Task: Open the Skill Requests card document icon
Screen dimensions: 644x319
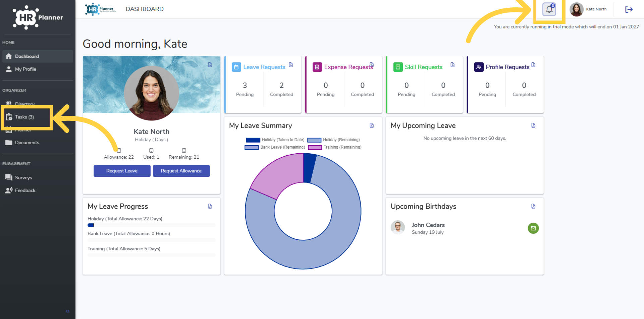Action: click(x=452, y=65)
